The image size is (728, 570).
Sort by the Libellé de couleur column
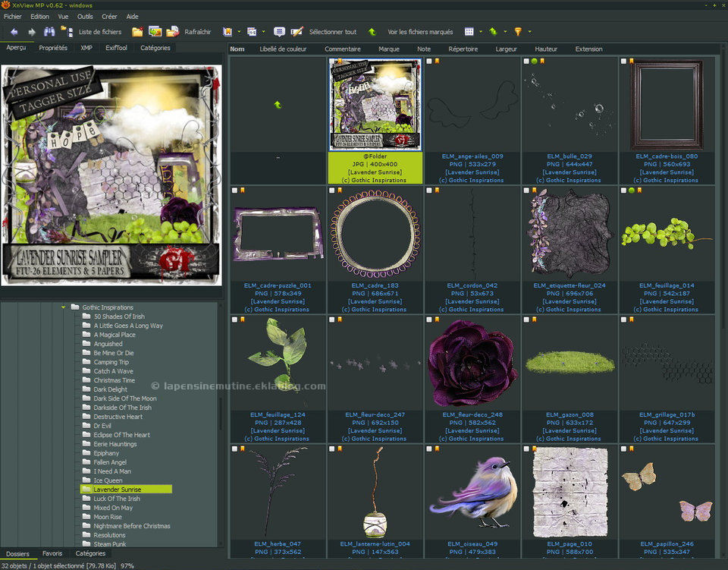283,49
